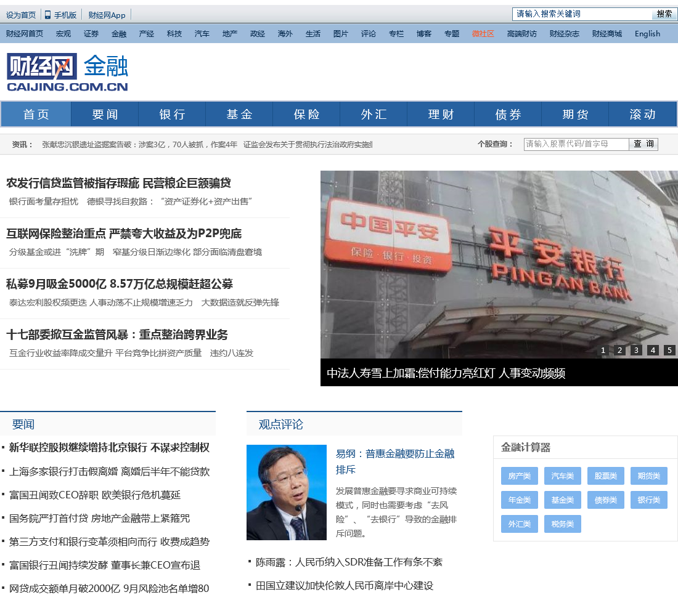Screen dimensions: 678x616
Task: Open the 债券类 calculator
Action: (606, 500)
